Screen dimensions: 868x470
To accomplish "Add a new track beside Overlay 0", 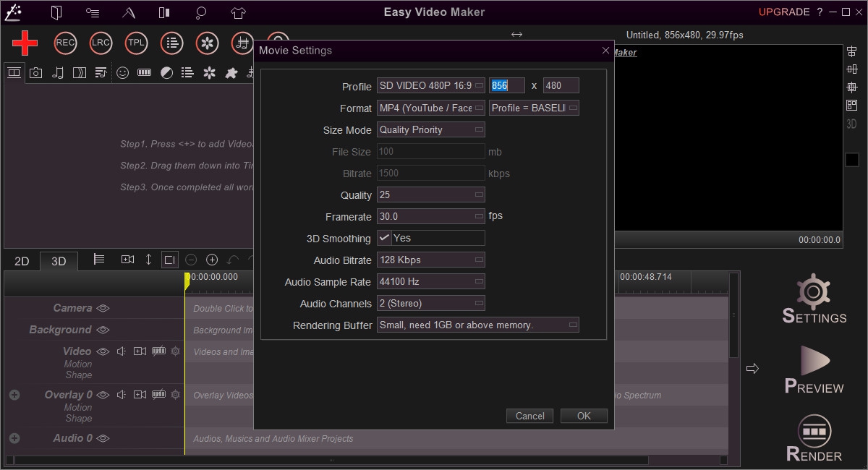I will [x=14, y=395].
